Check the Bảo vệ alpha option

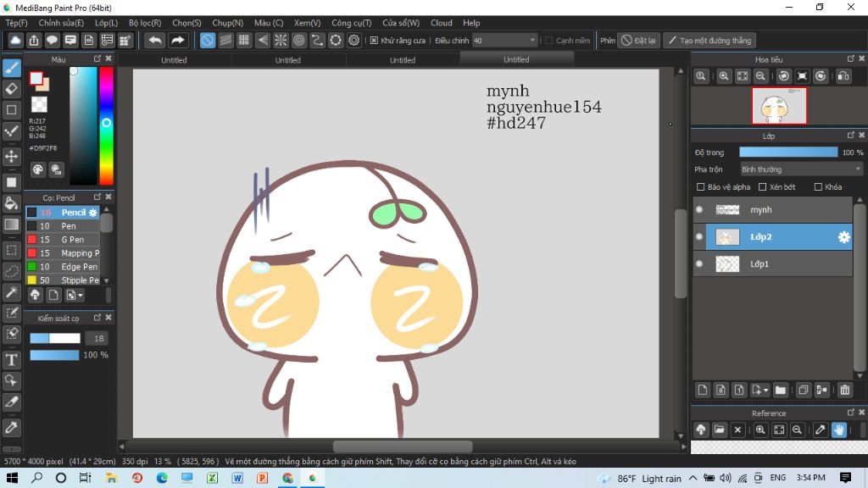(701, 187)
